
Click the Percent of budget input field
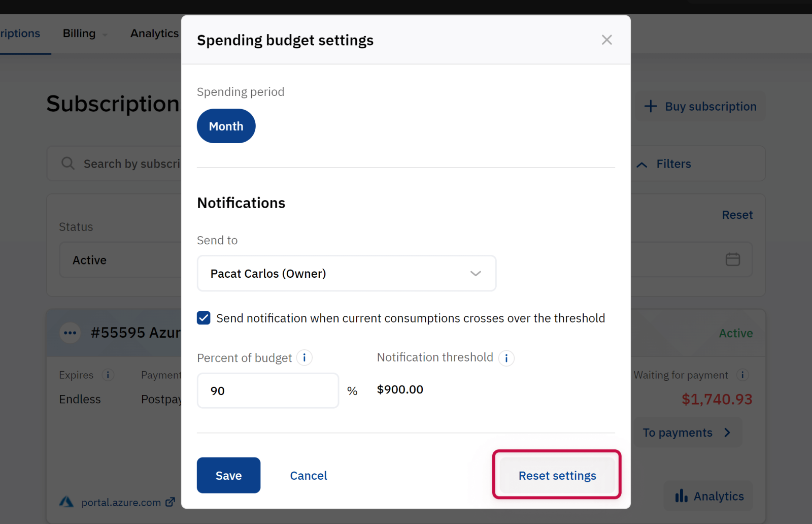(267, 391)
